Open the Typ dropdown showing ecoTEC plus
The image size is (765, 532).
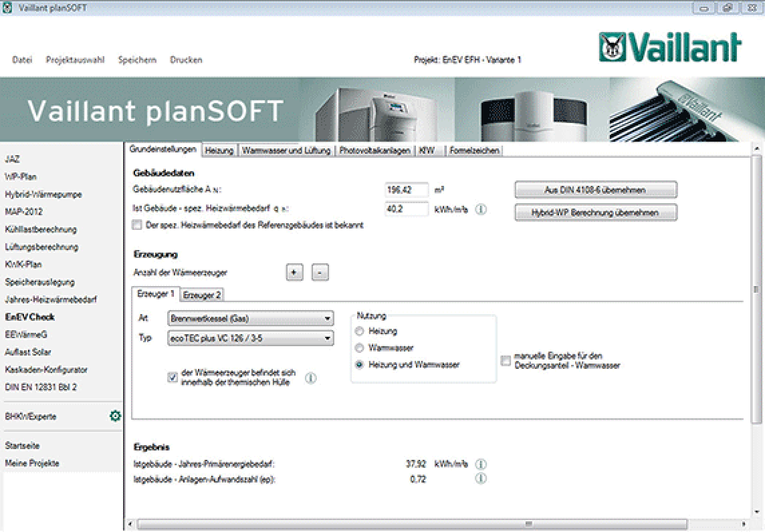tap(251, 338)
